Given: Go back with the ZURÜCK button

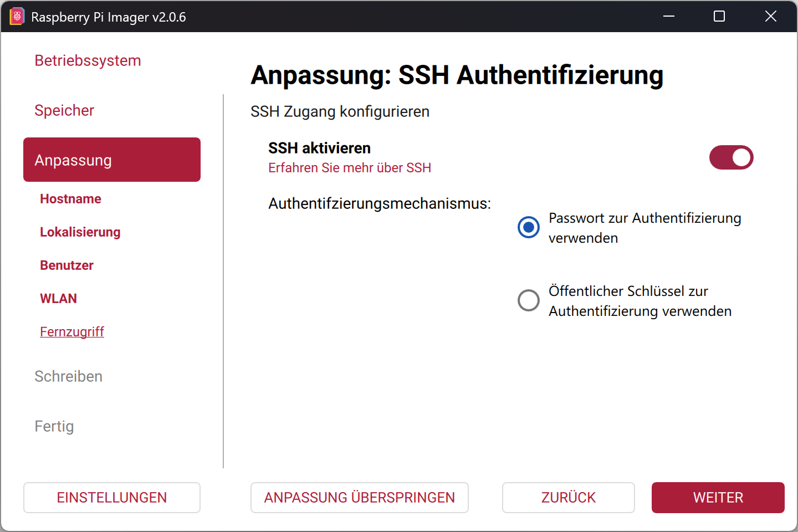Looking at the screenshot, I should 568,498.
